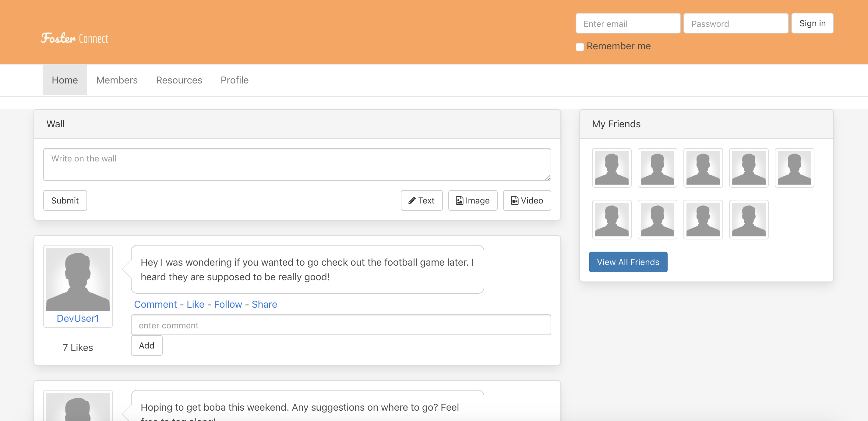The height and width of the screenshot is (421, 868).
Task: Click the Share link under first post
Action: point(264,304)
